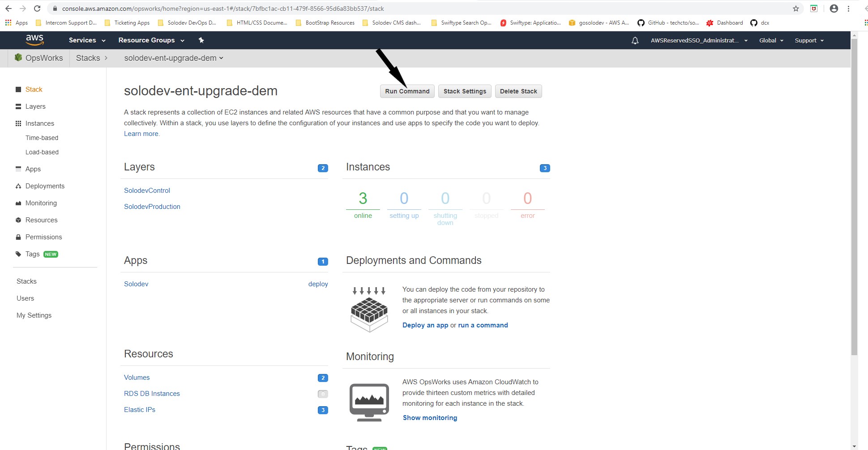Click the 3 online instances count
Viewport: 868px width, 450px height.
363,198
